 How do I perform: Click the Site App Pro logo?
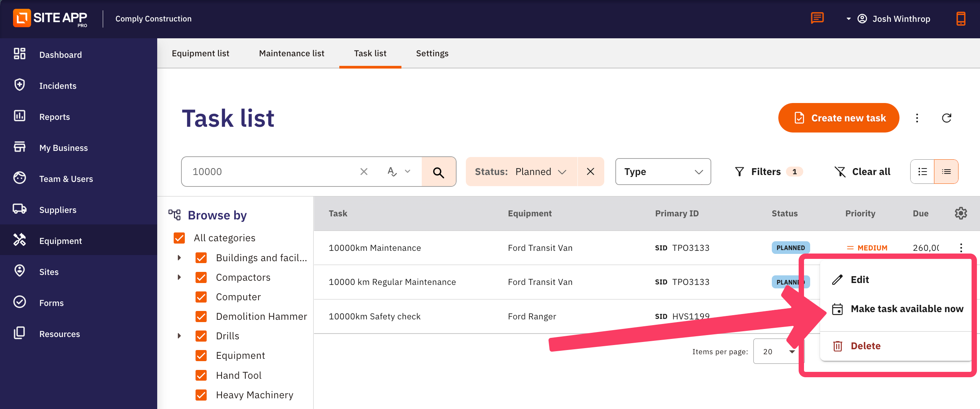click(50, 18)
